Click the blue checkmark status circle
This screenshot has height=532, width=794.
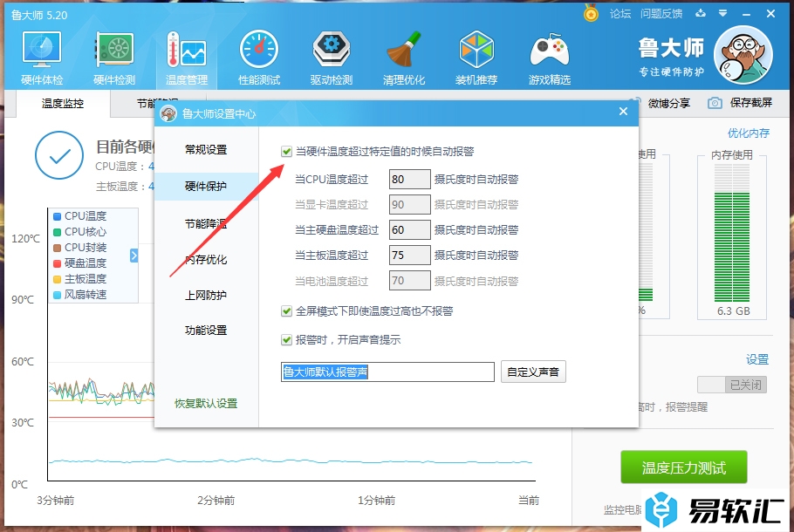tap(59, 155)
